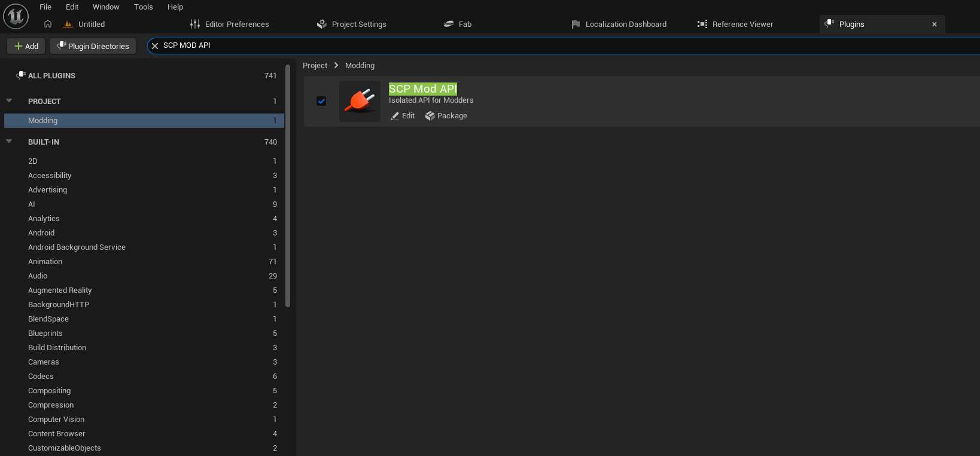Open the File menu
The width and height of the screenshot is (980, 456).
point(45,7)
